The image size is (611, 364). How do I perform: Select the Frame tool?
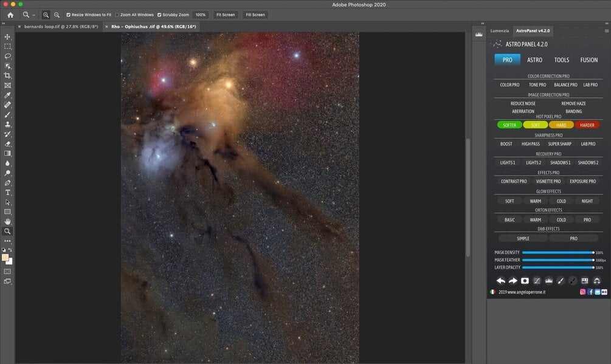pos(7,85)
